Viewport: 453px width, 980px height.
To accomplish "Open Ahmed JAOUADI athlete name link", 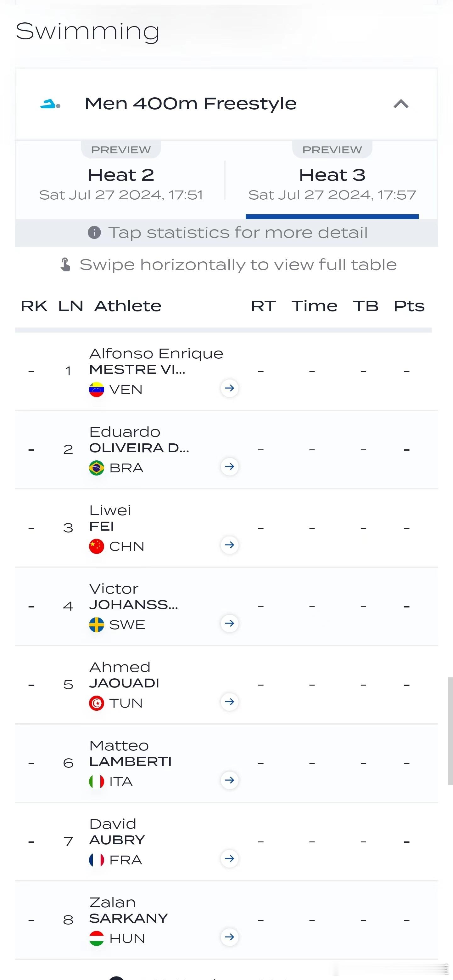I will [124, 675].
